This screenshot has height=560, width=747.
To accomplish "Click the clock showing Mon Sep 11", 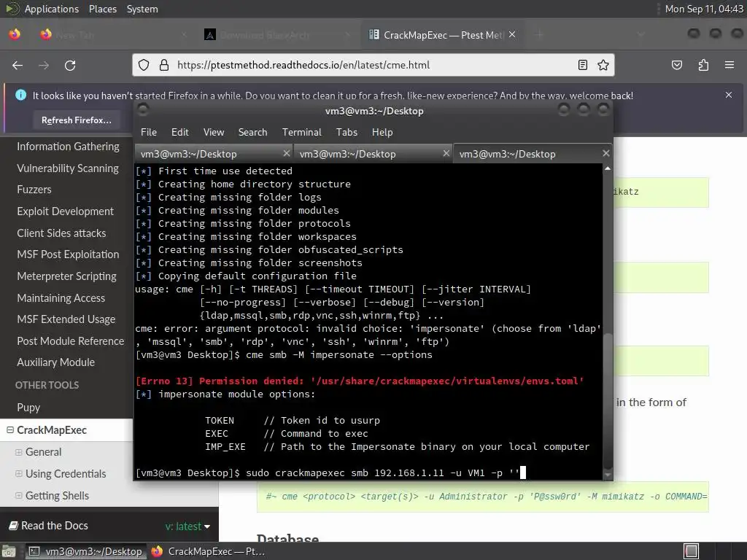I will pos(704,9).
